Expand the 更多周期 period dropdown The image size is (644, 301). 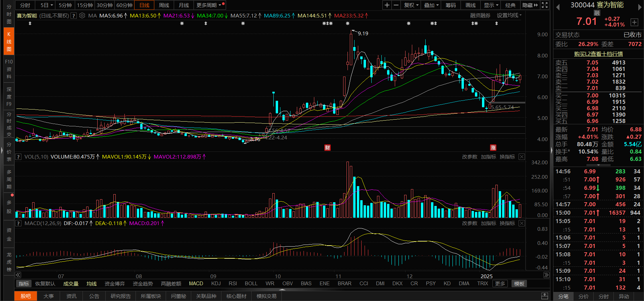click(209, 5)
